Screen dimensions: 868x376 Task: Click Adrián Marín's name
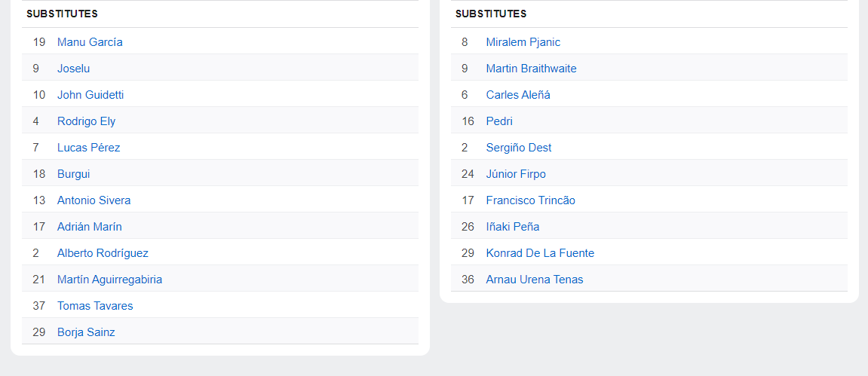pos(89,227)
